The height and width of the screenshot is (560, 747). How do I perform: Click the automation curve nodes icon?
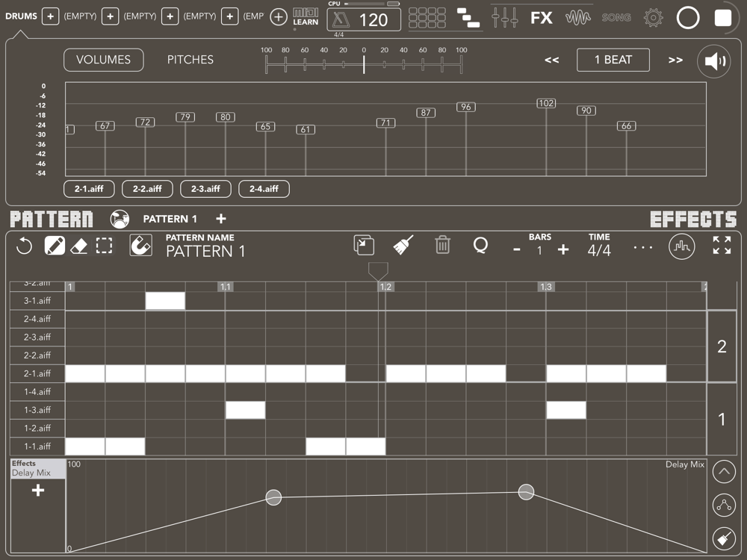pos(724,505)
